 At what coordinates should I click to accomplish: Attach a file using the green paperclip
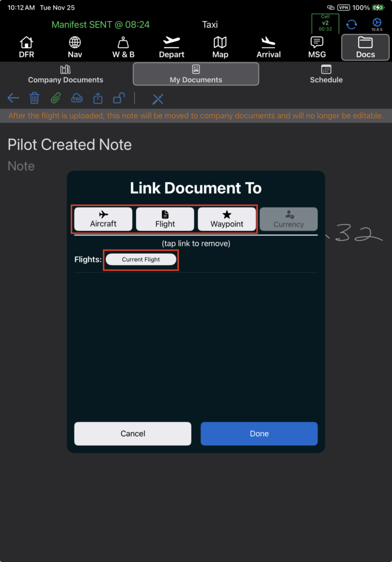[x=55, y=99]
